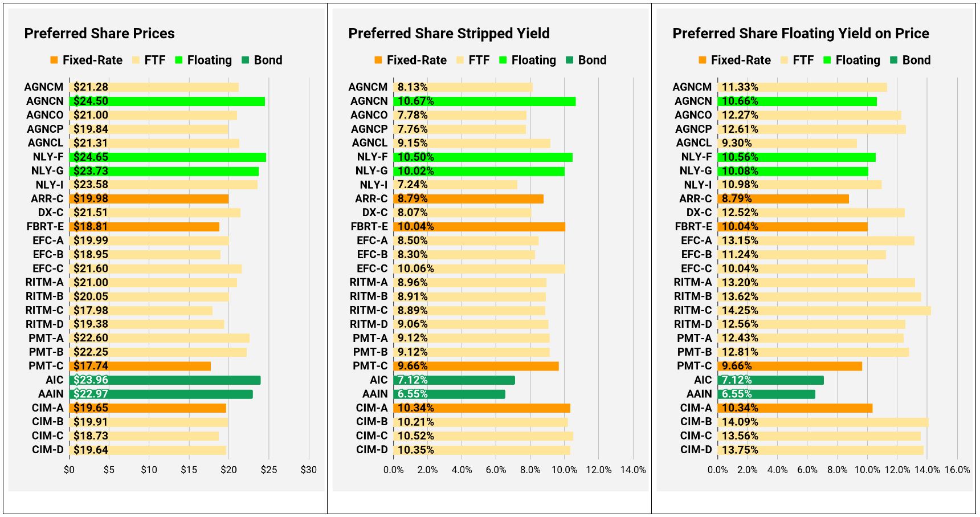Select the ARR-C 8.79% floating yield bar
Screen dimensions: 980x517
[783, 199]
